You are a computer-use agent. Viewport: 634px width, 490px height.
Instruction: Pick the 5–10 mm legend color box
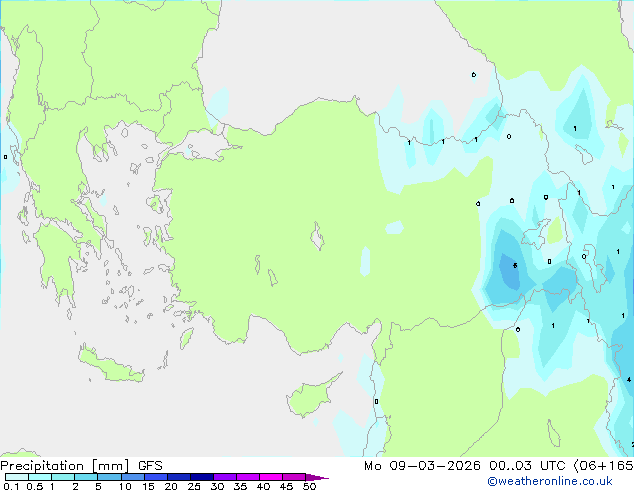[109, 477]
